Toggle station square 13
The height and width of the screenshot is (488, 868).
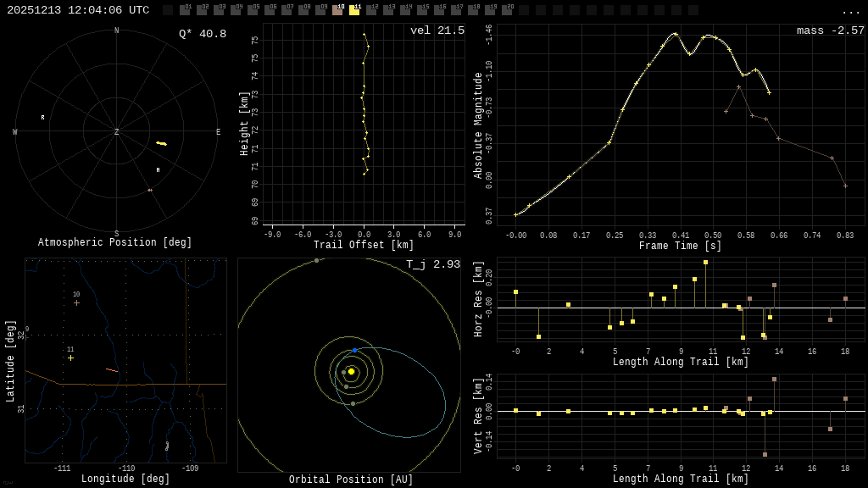pos(388,10)
